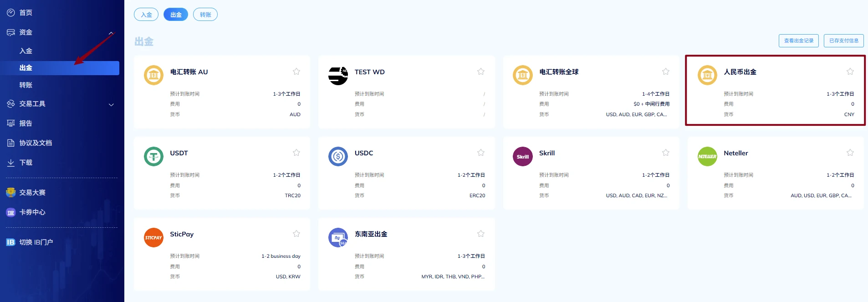Select the SticPay logo icon

(x=153, y=237)
